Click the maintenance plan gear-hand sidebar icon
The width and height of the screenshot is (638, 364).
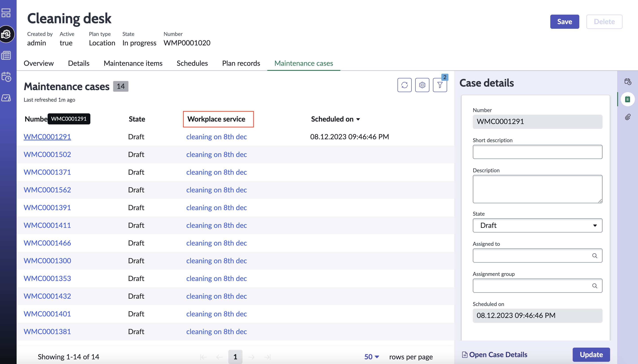click(6, 34)
